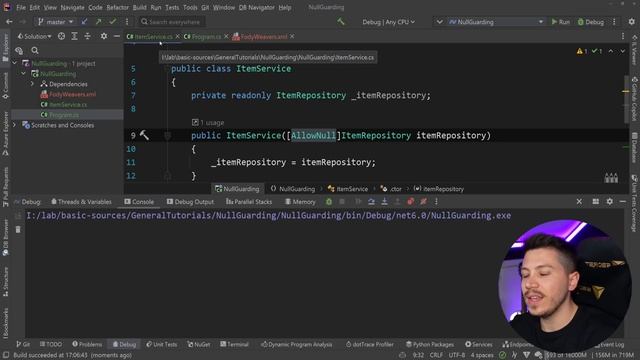Open Solution panel gear options
This screenshot has width=640, height=360.
coord(104,36)
